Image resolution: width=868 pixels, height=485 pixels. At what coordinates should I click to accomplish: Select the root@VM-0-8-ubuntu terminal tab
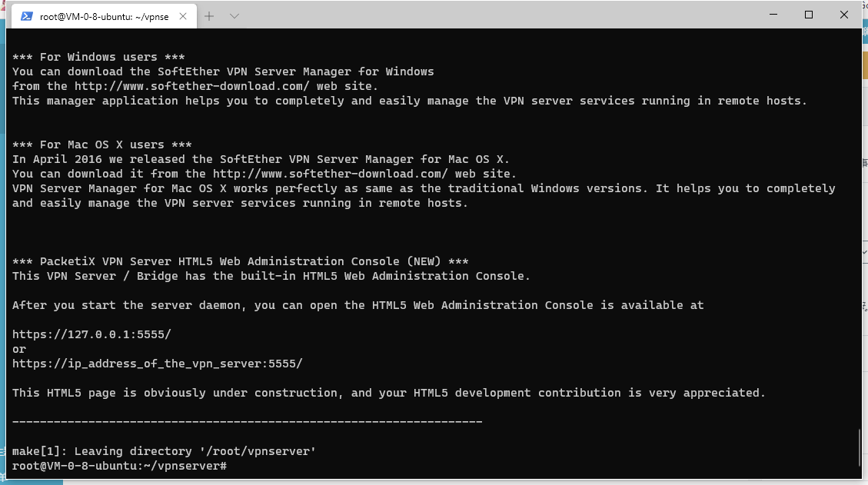104,16
